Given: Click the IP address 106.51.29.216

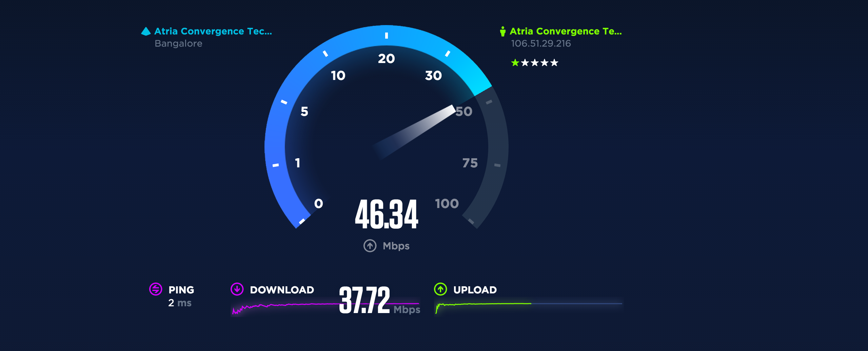Looking at the screenshot, I should [541, 44].
